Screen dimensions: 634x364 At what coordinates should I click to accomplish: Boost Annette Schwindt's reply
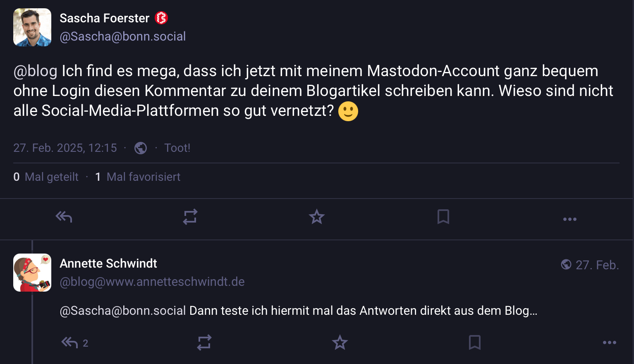coord(204,342)
